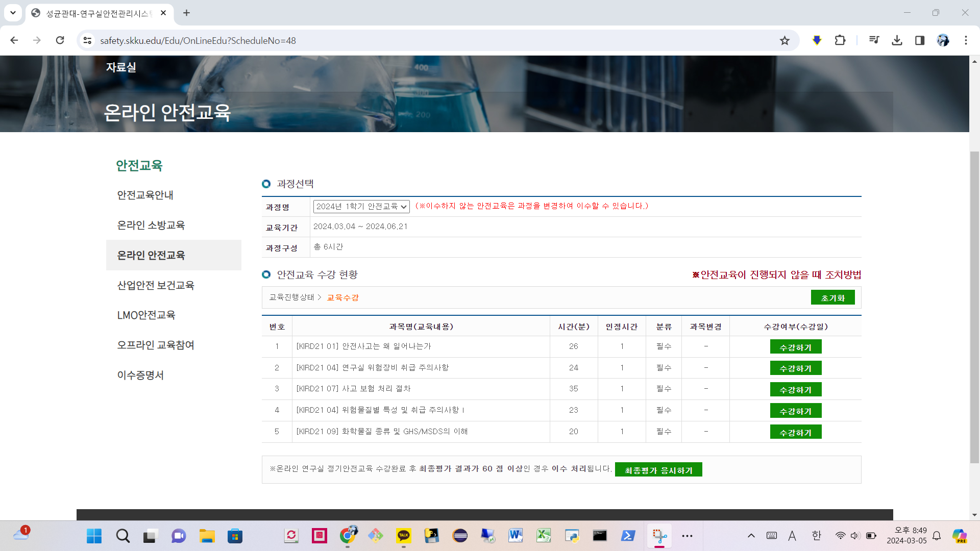The height and width of the screenshot is (551, 980).
Task: Toggle Korean input mode 한 in the tray
Action: (x=816, y=536)
